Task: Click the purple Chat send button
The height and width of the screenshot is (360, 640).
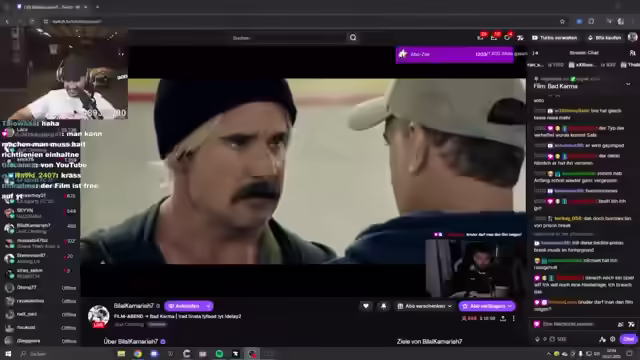Action: (x=628, y=339)
